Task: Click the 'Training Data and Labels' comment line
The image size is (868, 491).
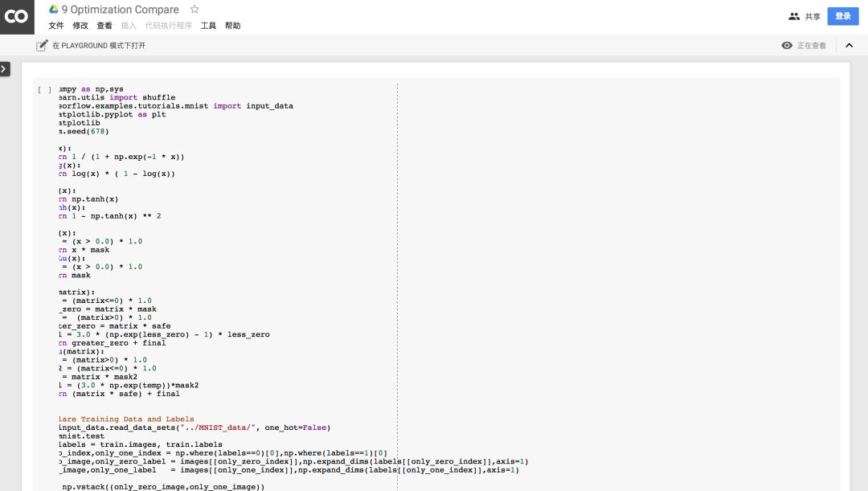Action: (x=127, y=419)
